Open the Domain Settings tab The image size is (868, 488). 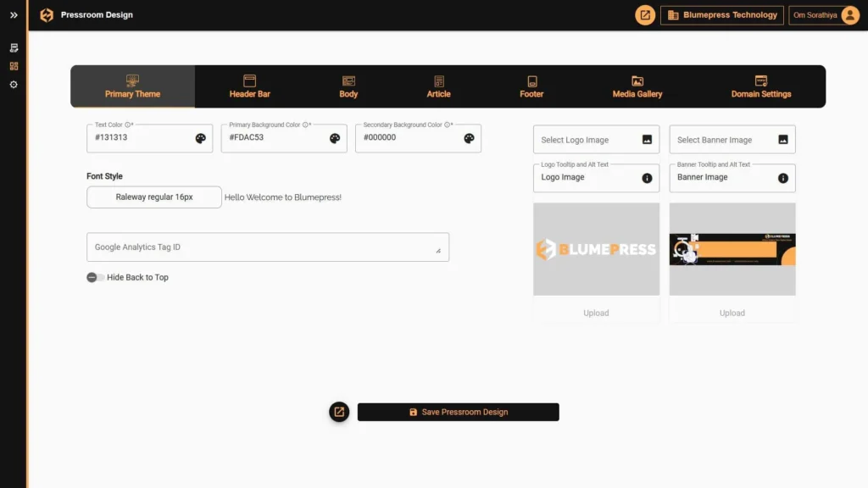click(x=759, y=86)
